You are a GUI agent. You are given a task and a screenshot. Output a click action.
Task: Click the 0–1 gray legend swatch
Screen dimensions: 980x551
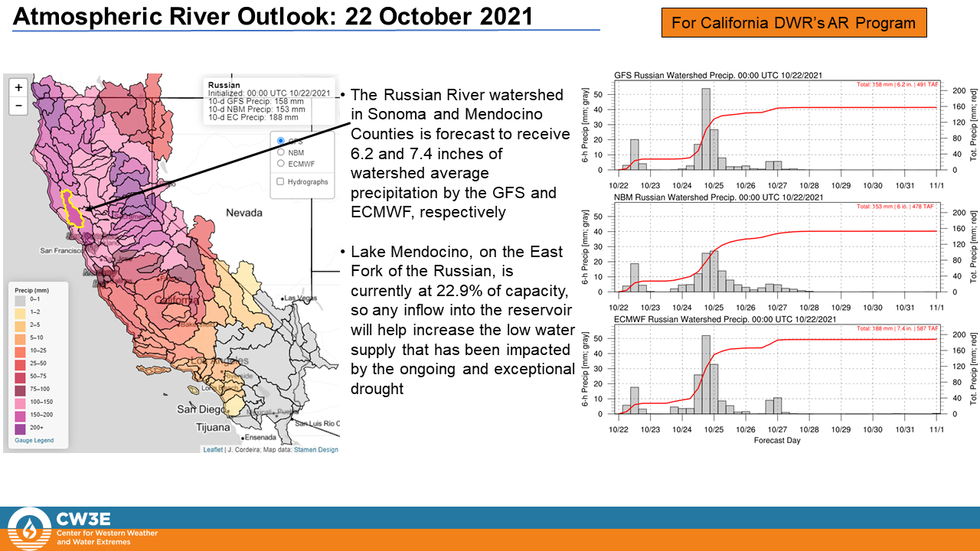click(20, 301)
